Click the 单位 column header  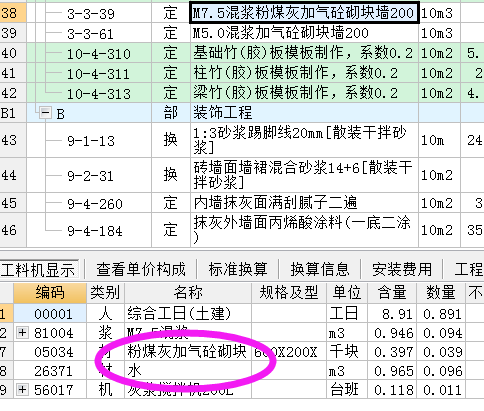click(x=347, y=293)
